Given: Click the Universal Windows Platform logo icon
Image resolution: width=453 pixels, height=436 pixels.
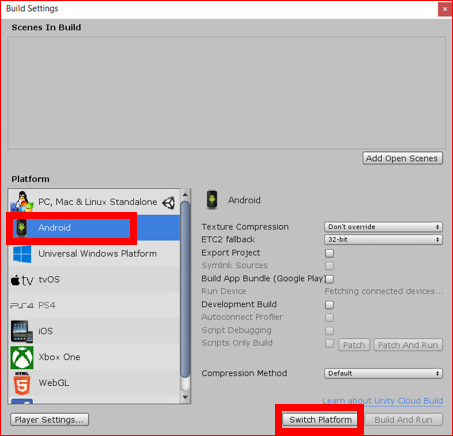Looking at the screenshot, I should click(22, 254).
